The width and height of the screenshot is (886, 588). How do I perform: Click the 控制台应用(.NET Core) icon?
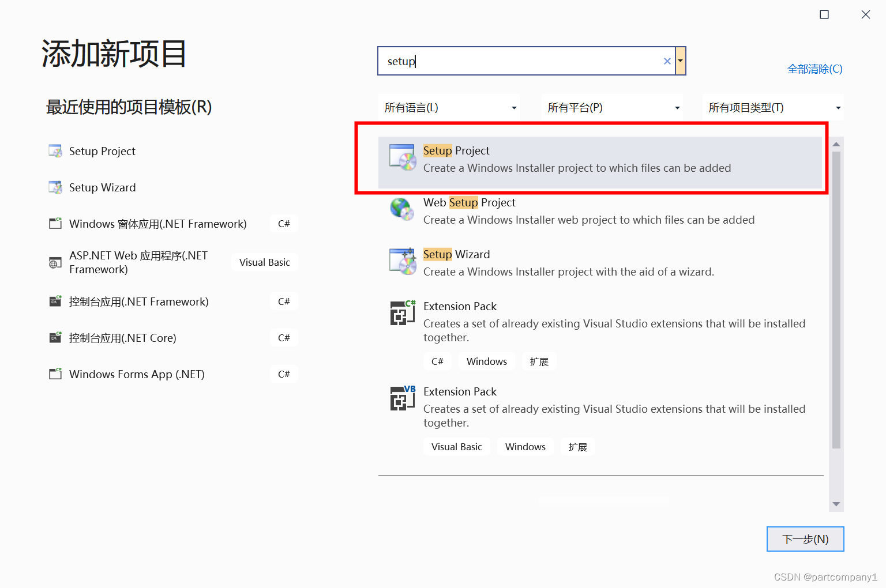tap(55, 338)
